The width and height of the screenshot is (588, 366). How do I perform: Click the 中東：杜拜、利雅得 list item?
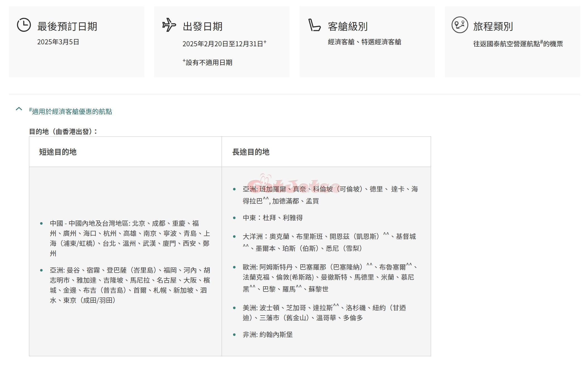point(273,218)
